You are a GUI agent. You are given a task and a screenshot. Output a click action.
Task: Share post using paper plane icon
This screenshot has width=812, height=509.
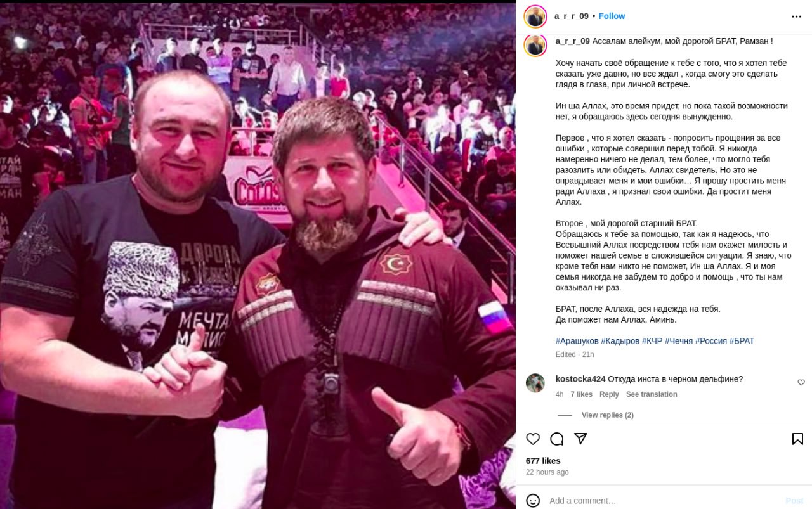click(x=580, y=439)
